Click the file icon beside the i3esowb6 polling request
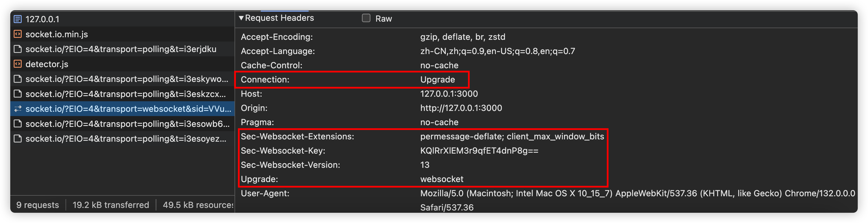 pyautogui.click(x=17, y=124)
